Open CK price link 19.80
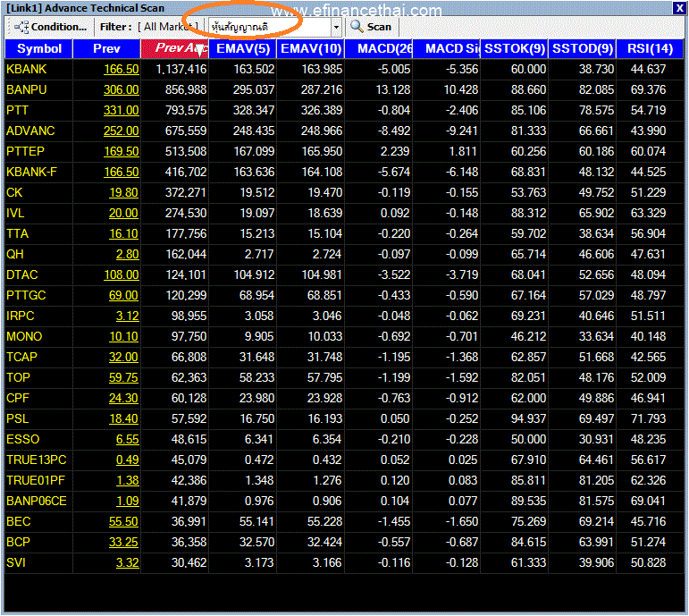This screenshot has height=616, width=689. 124,192
